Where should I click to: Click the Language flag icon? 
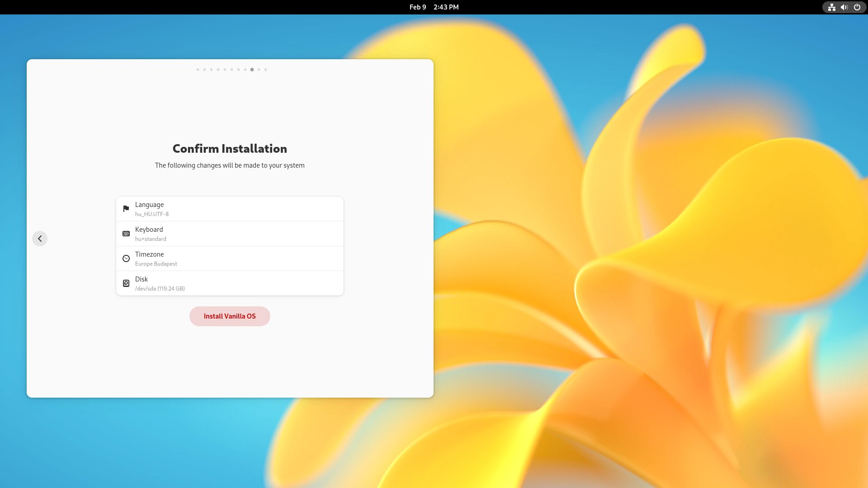(x=126, y=209)
